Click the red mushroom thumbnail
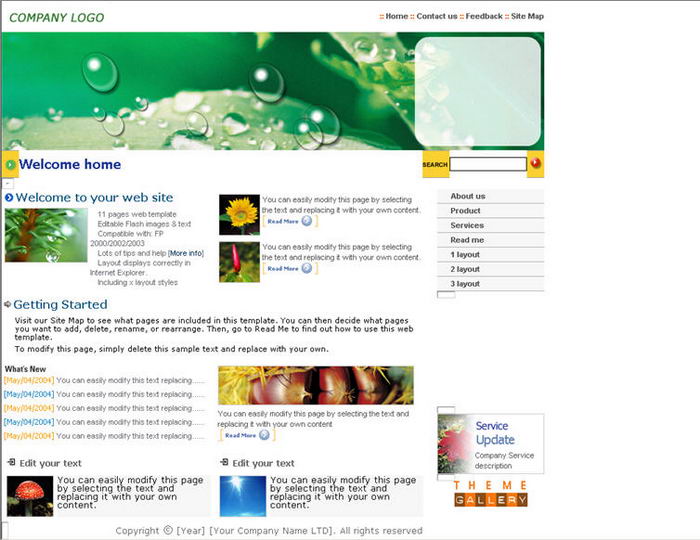This screenshot has width=700, height=540. [30, 495]
